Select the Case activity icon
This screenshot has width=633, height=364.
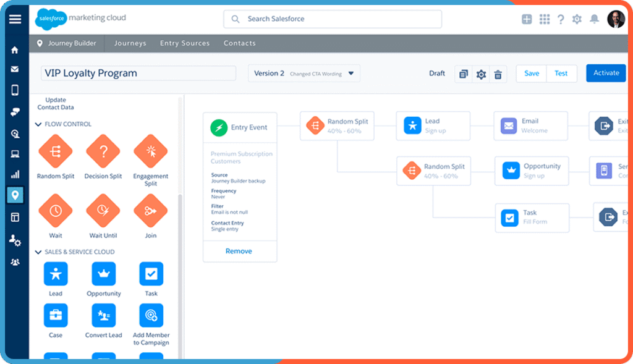pyautogui.click(x=55, y=316)
